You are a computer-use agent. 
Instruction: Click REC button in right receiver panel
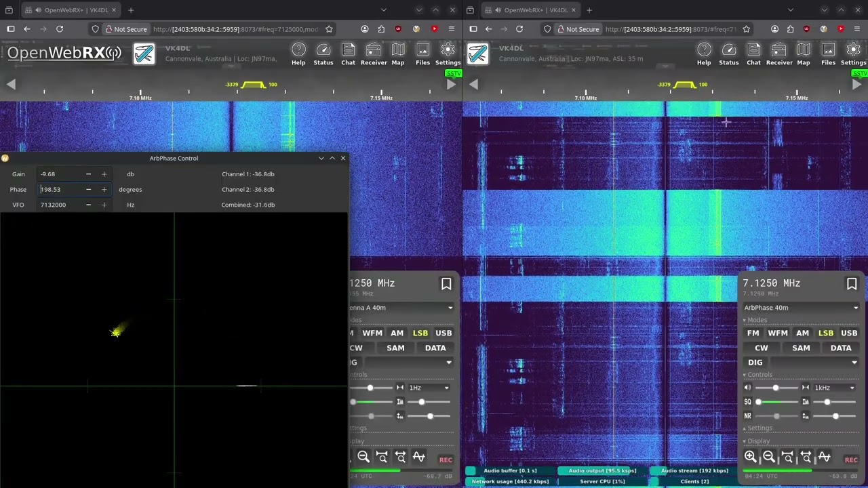tap(851, 460)
